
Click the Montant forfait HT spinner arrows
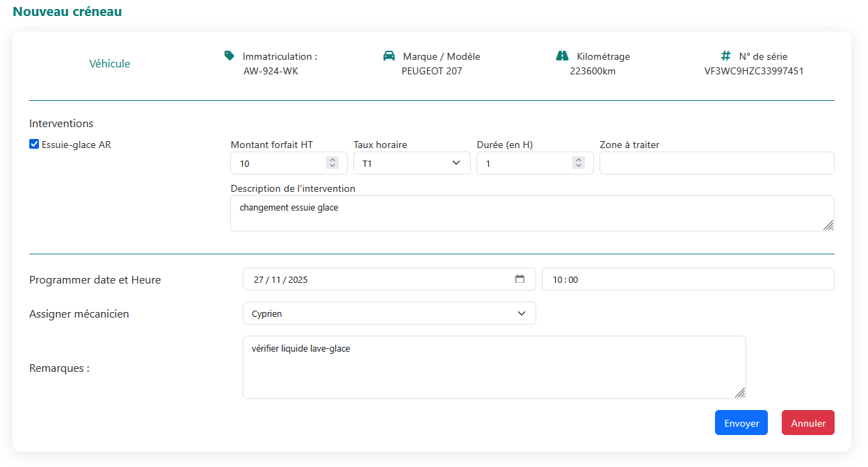tap(332, 163)
